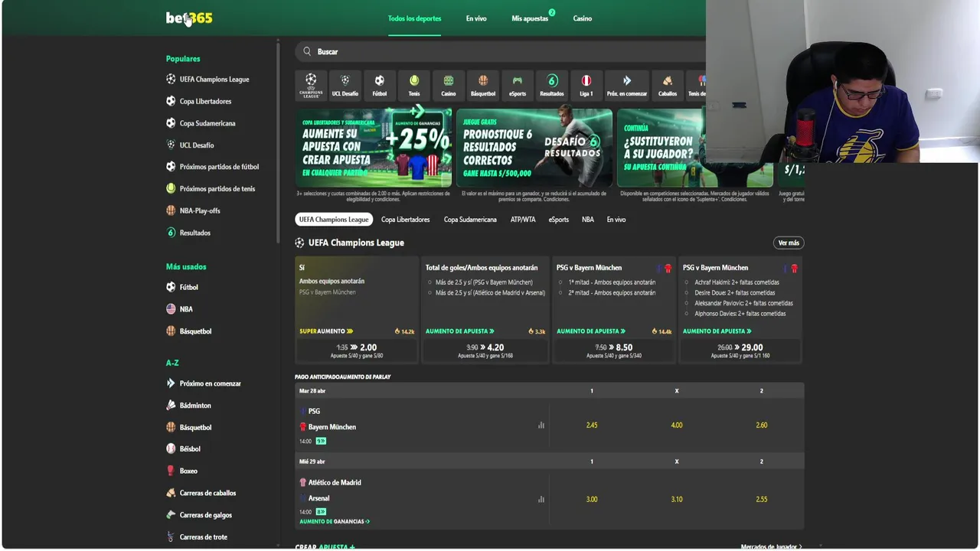Viewport: 980px width, 551px height.
Task: Open the Resultados shortcut icon
Action: [551, 85]
